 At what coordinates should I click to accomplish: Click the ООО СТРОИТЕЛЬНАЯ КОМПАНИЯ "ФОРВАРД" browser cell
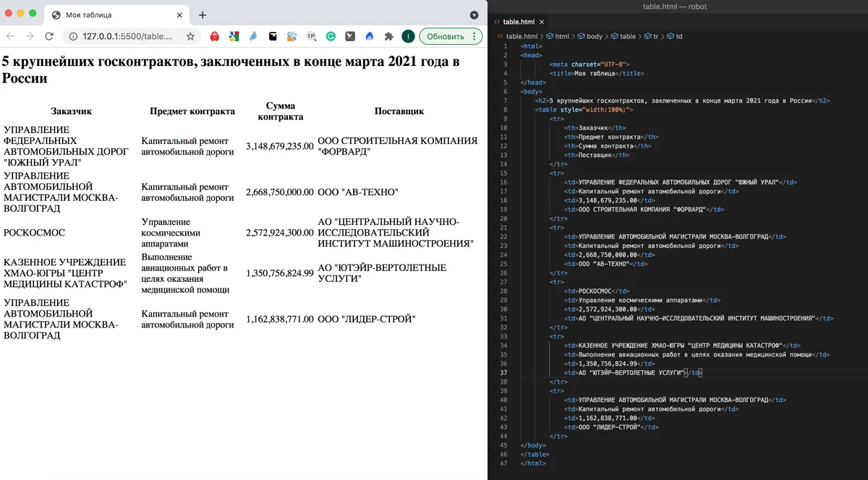click(x=398, y=147)
